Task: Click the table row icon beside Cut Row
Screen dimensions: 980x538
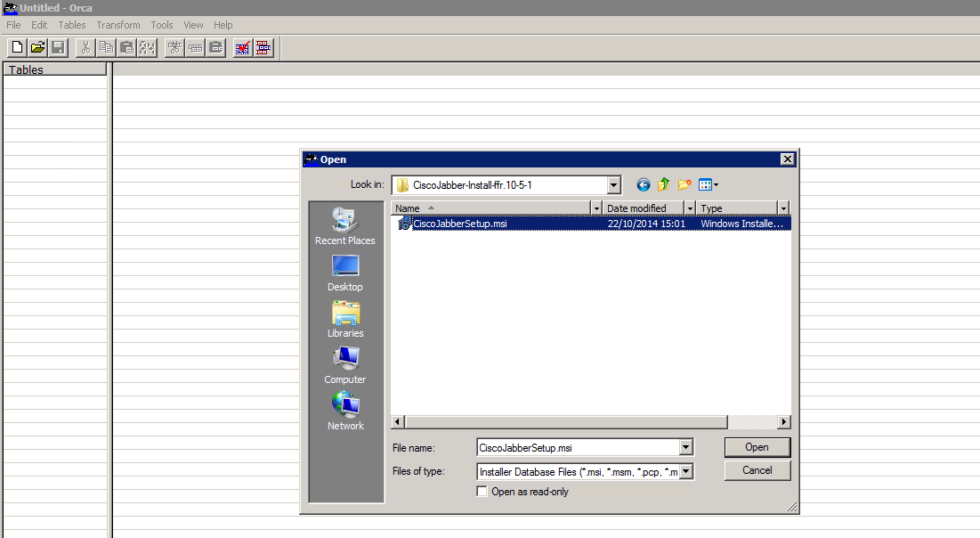Action: (x=196, y=47)
